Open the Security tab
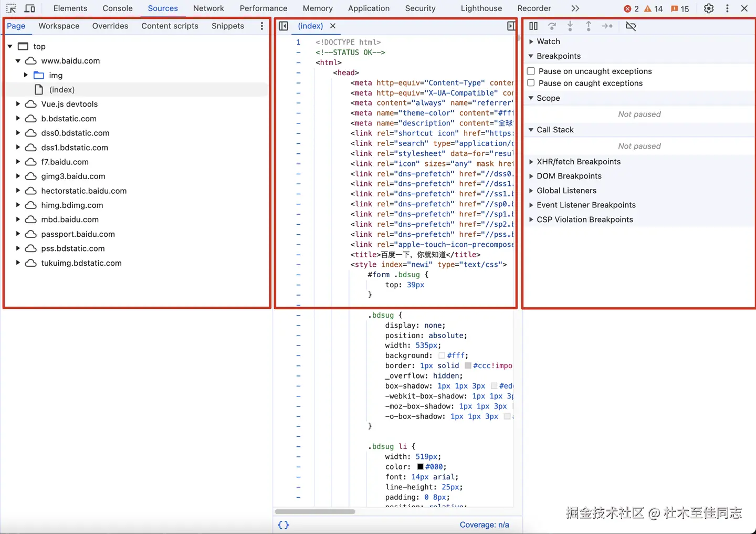This screenshot has width=756, height=534. [420, 8]
